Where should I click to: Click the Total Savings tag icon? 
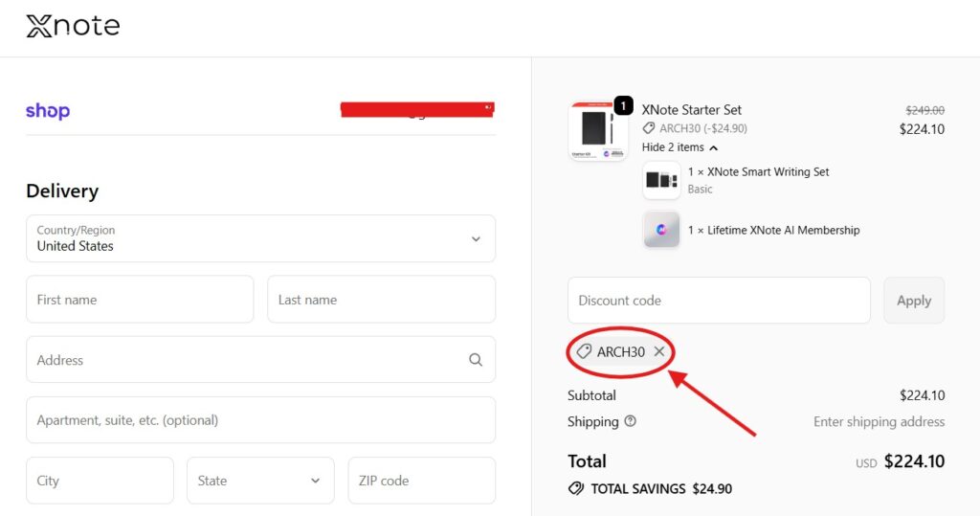pos(575,488)
